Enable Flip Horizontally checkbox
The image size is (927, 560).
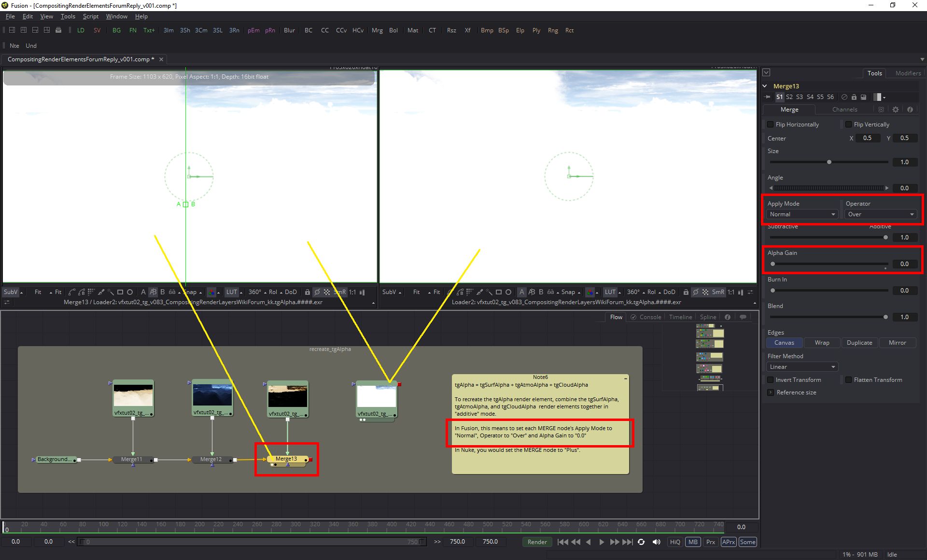771,125
